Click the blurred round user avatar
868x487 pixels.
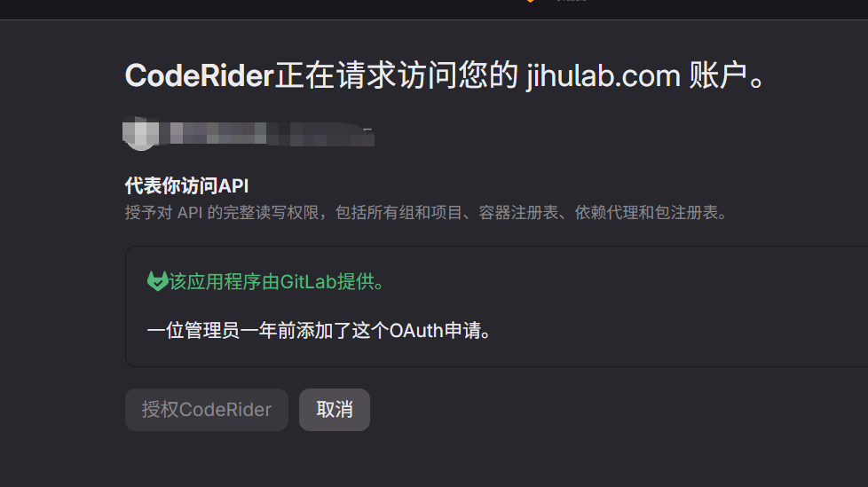140,133
